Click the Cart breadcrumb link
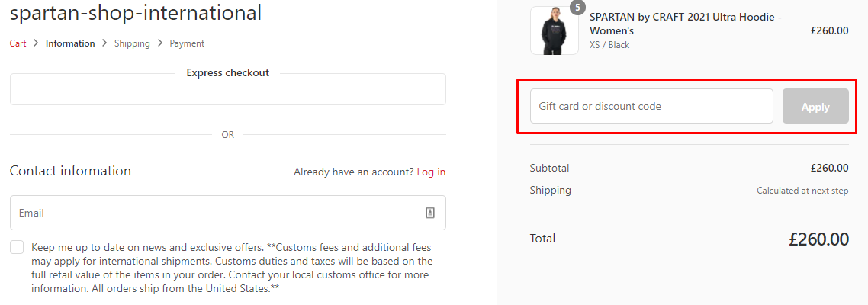 coord(18,43)
